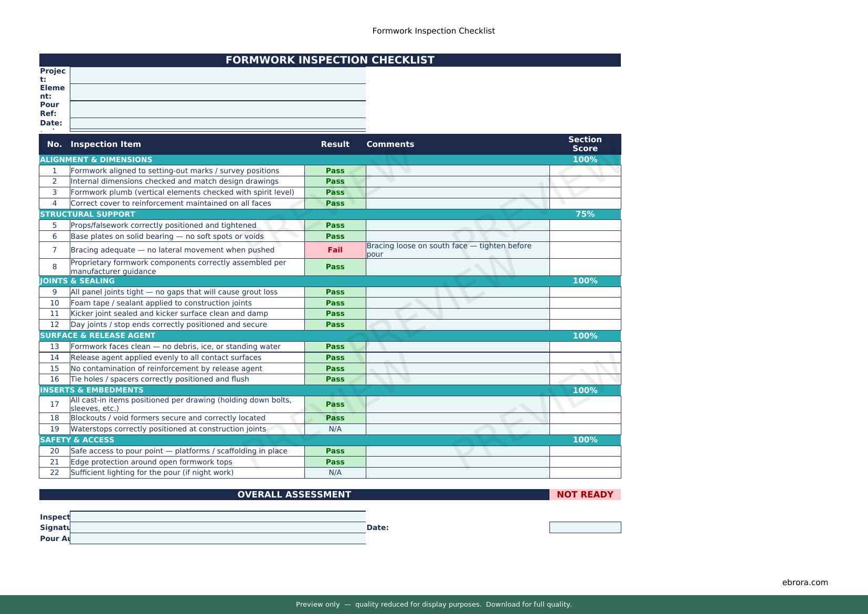Select the 'Formwork Inspection Checklist' title banner

click(x=330, y=60)
